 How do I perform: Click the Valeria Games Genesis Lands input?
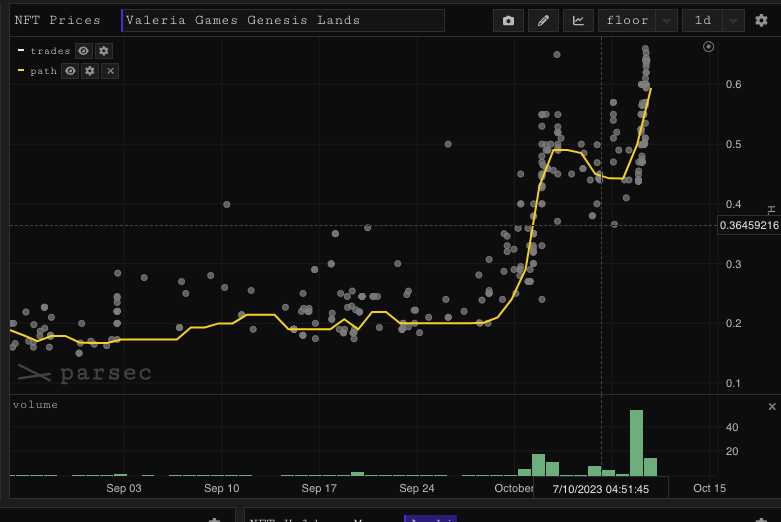[x=283, y=20]
